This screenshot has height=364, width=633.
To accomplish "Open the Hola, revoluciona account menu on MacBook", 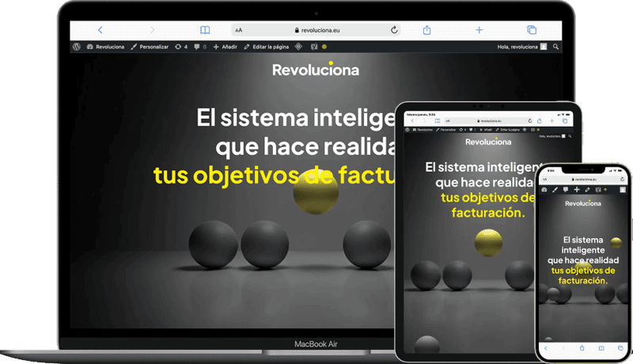I will [522, 47].
